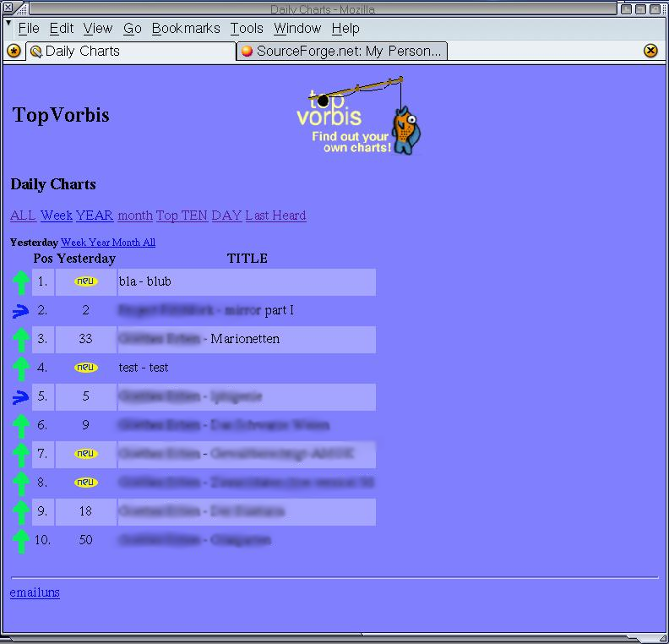Click yellow 'neu' badge for bla - blub
Image resolution: width=669 pixels, height=644 pixels.
(x=85, y=281)
